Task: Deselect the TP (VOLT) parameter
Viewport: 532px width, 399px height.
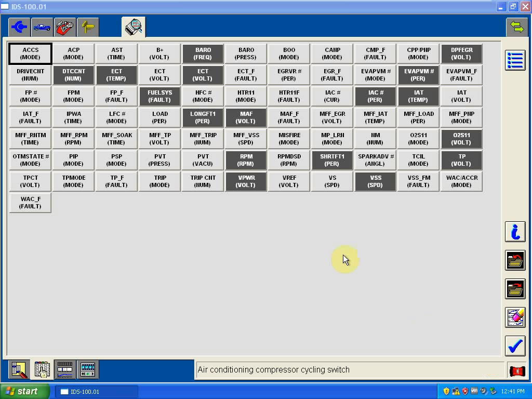Action: click(x=461, y=160)
